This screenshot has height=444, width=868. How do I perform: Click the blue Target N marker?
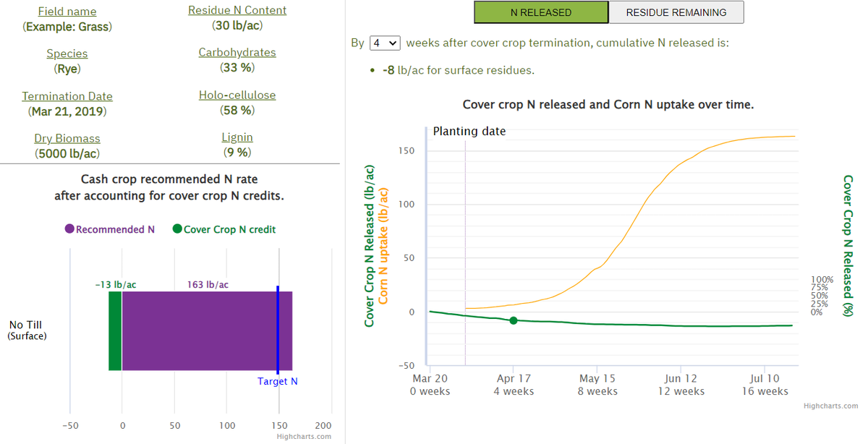(277, 329)
